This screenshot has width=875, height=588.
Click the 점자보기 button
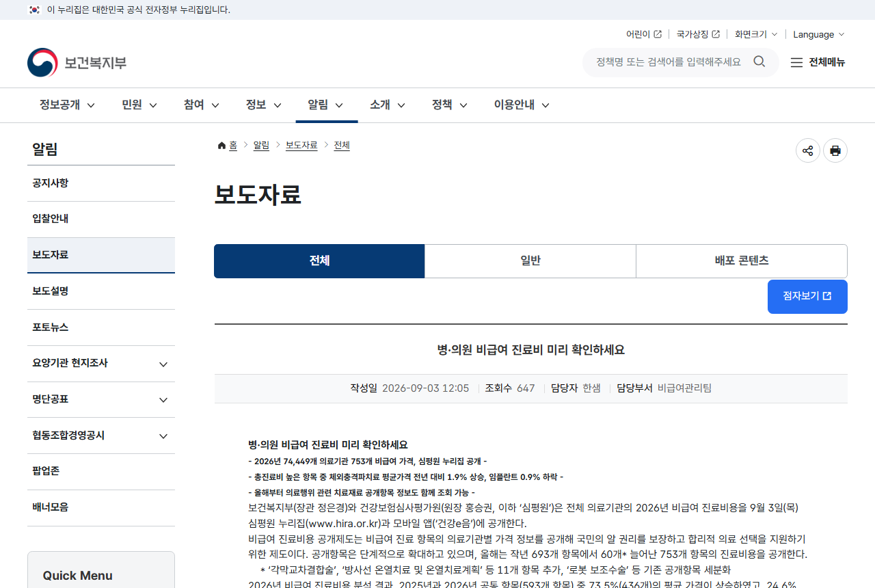pos(807,297)
